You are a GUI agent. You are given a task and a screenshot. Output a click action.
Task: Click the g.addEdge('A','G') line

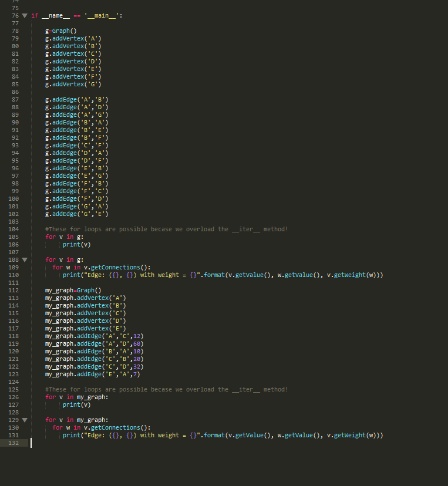coord(76,114)
